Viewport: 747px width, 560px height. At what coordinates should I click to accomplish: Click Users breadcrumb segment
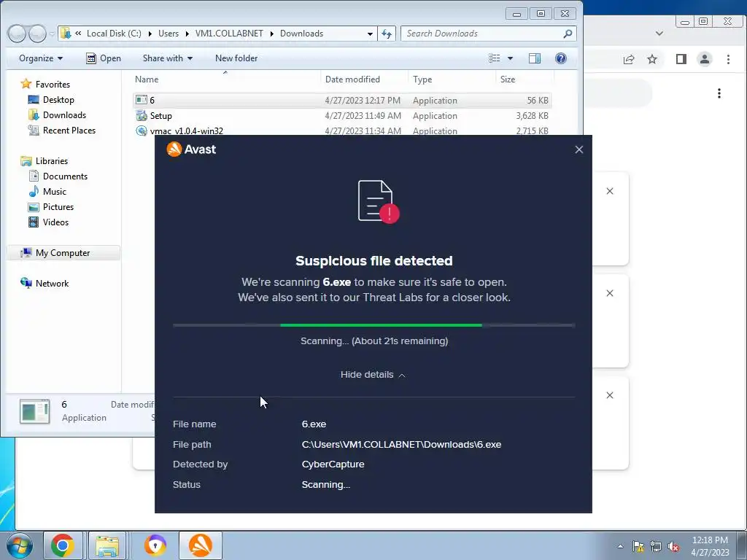pyautogui.click(x=169, y=34)
